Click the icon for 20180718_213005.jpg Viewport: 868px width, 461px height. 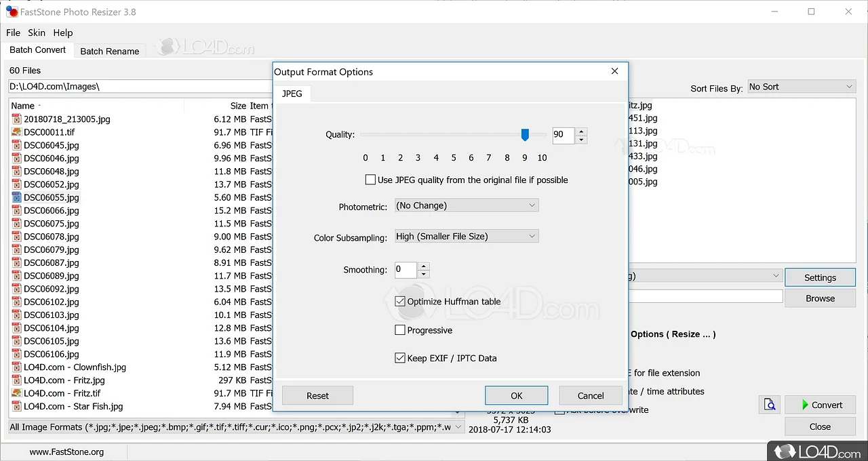[x=17, y=119]
